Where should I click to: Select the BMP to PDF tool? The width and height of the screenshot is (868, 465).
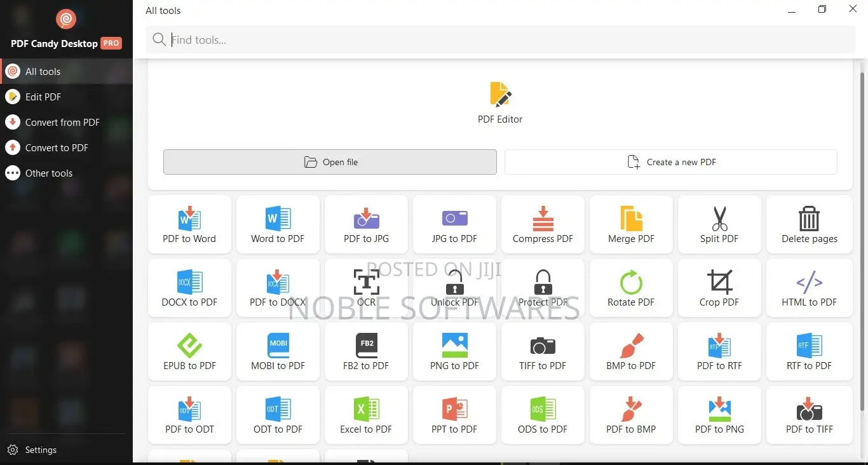pyautogui.click(x=631, y=351)
